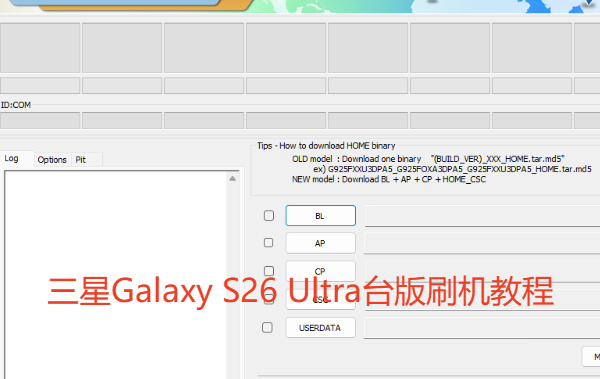Click the AP file button

coord(321,243)
